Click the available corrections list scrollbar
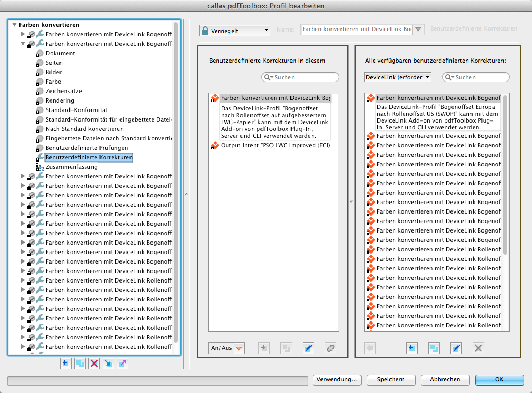The image size is (532, 393). 505,175
